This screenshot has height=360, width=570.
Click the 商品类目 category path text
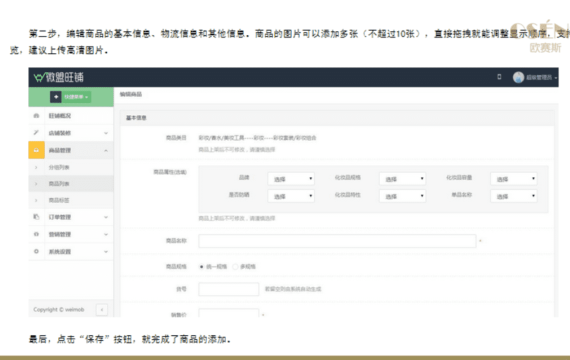(x=257, y=138)
